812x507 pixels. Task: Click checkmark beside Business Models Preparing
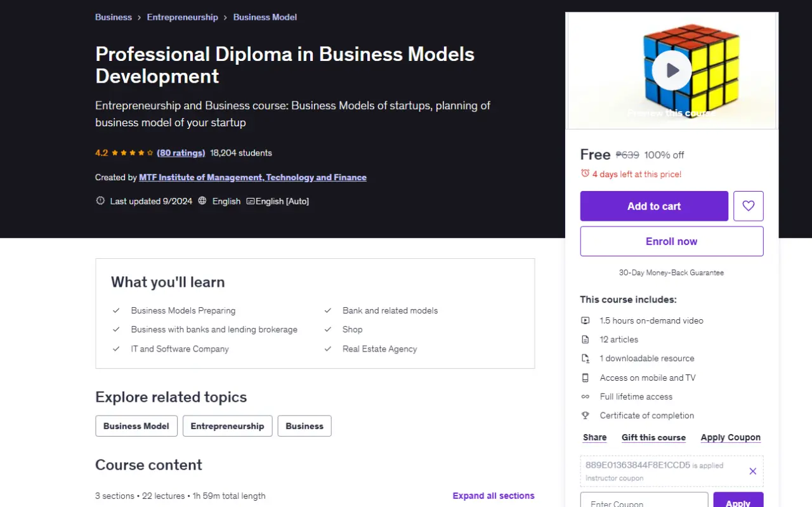[x=116, y=310]
